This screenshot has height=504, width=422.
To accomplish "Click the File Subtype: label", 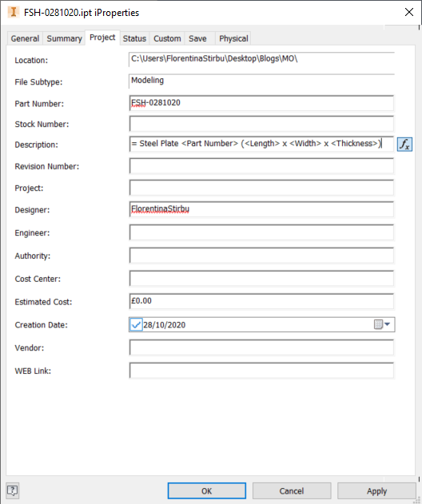I will click(38, 82).
